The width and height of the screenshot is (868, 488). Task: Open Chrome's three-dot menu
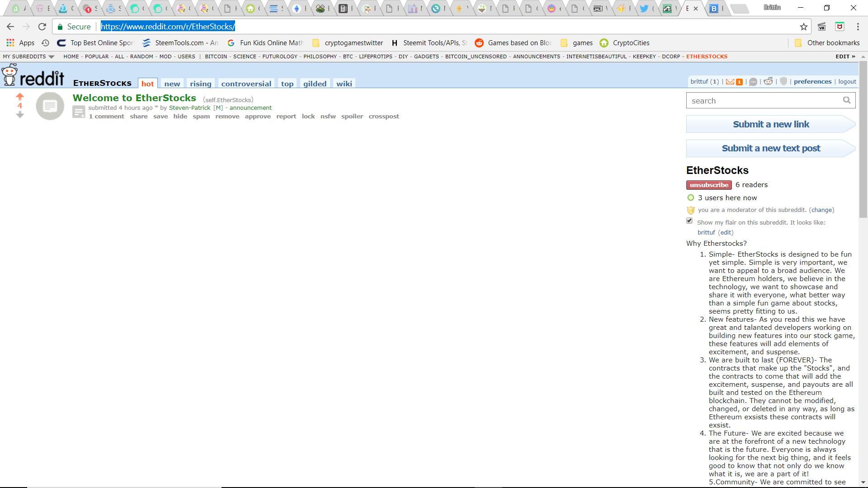pos(858,27)
